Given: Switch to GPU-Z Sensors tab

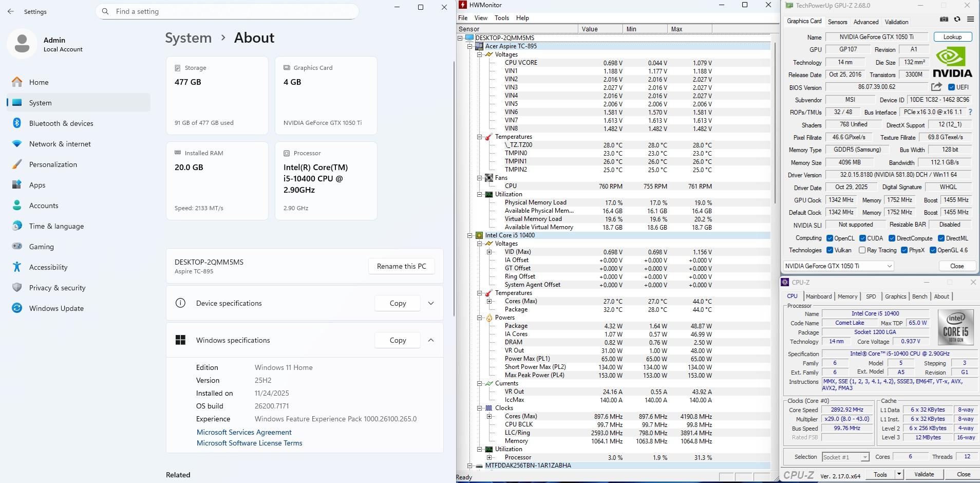Looking at the screenshot, I should pyautogui.click(x=837, y=22).
